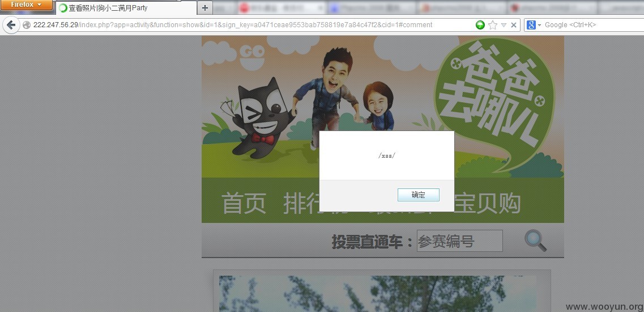Open a new tab with plus button
Image resolution: width=644 pixels, height=312 pixels.
tap(205, 8)
